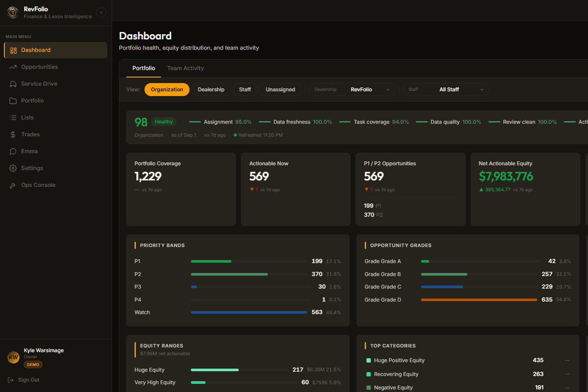Click the 'Task coverage 94.0%' metric
The width and height of the screenshot is (588, 392).
click(x=374, y=122)
